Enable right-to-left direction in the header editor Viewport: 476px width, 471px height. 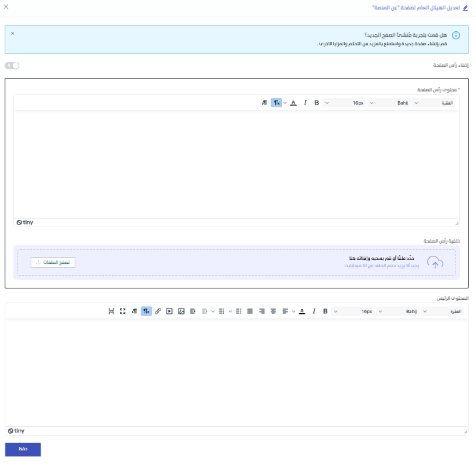coord(276,103)
